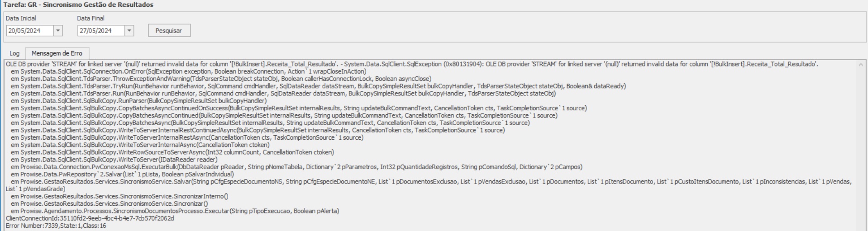The image size is (868, 231).
Task: Click the ClientConnectionId line
Action: [90, 218]
